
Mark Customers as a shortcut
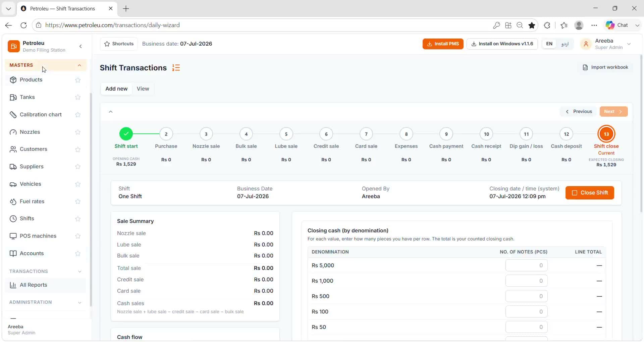(x=78, y=150)
